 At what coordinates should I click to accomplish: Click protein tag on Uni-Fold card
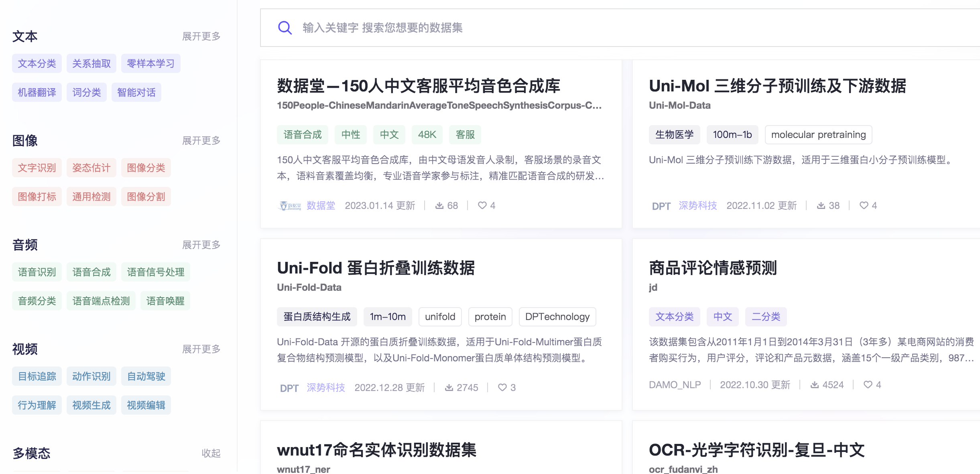point(490,317)
